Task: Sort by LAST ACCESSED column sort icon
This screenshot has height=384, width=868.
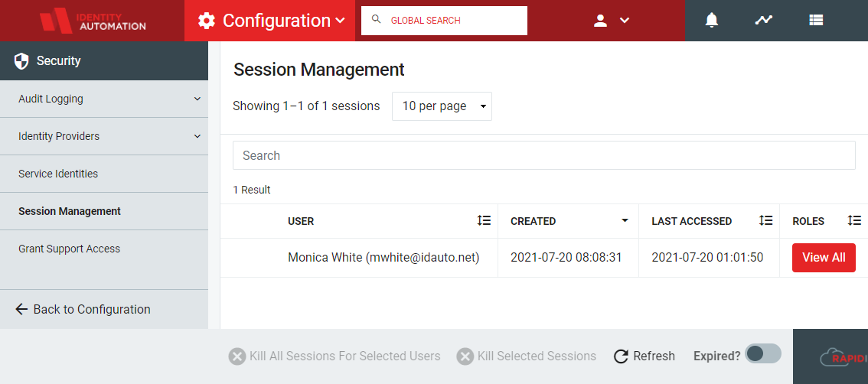Action: coord(765,221)
